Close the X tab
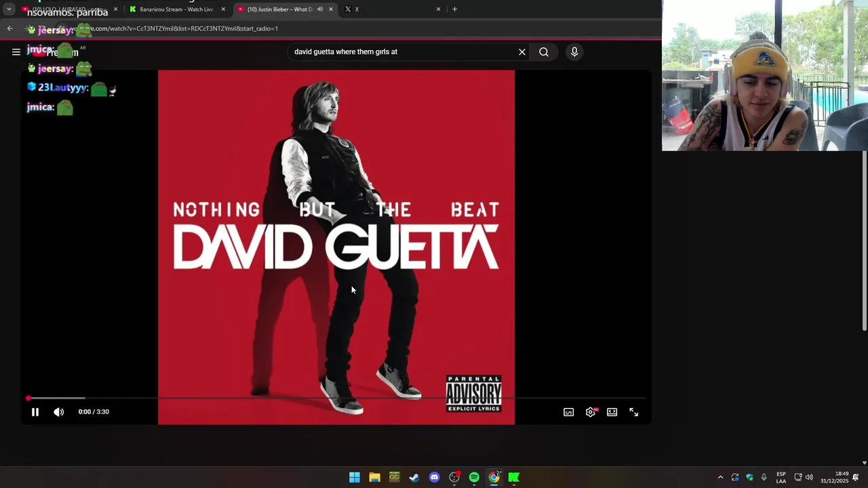The image size is (868, 488). 438,9
